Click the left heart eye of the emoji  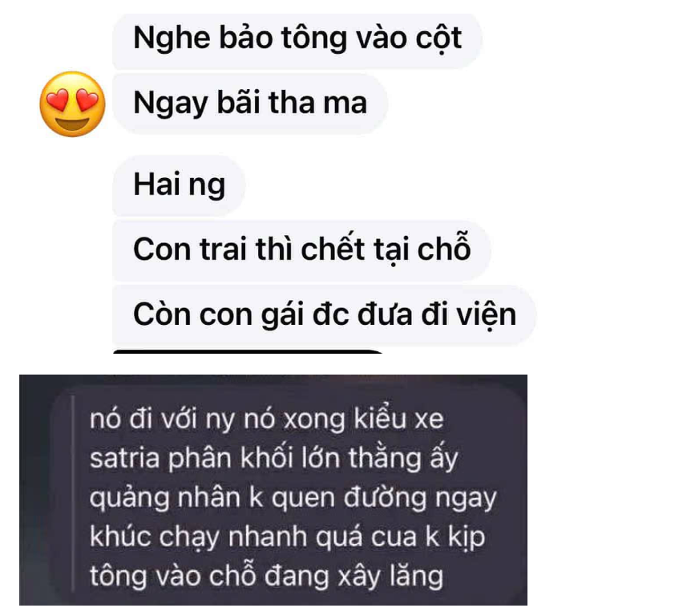pyautogui.click(x=58, y=100)
